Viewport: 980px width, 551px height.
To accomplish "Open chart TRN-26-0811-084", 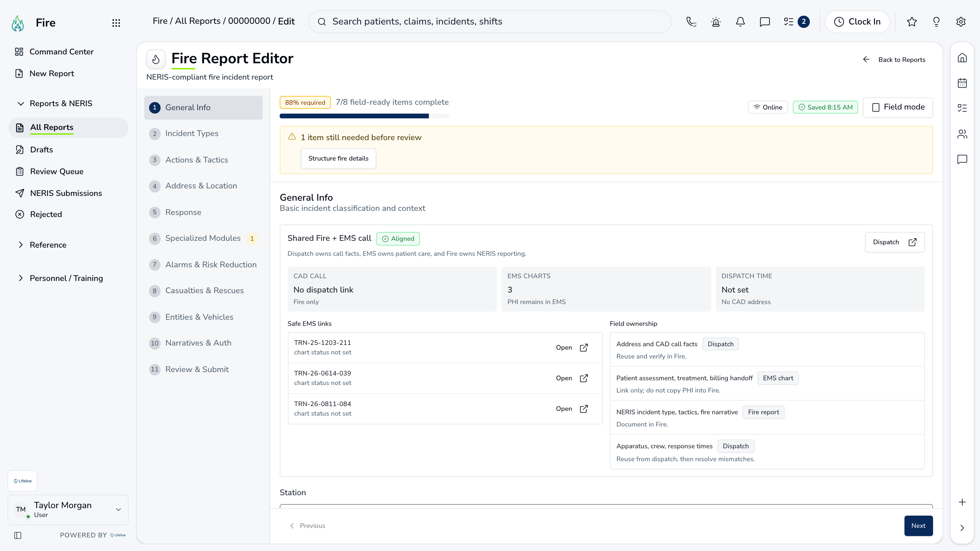I will 572,409.
